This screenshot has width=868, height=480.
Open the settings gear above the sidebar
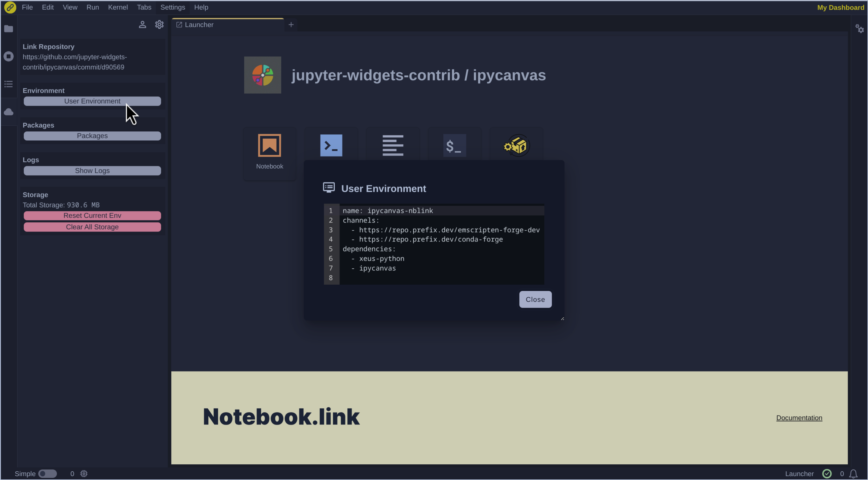(x=159, y=24)
